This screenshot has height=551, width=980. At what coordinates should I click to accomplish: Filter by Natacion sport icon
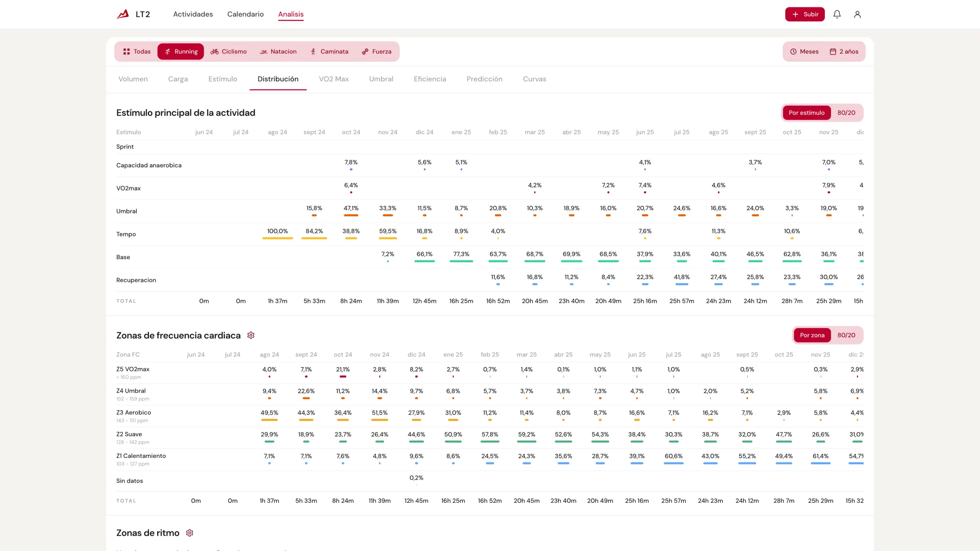click(x=263, y=51)
